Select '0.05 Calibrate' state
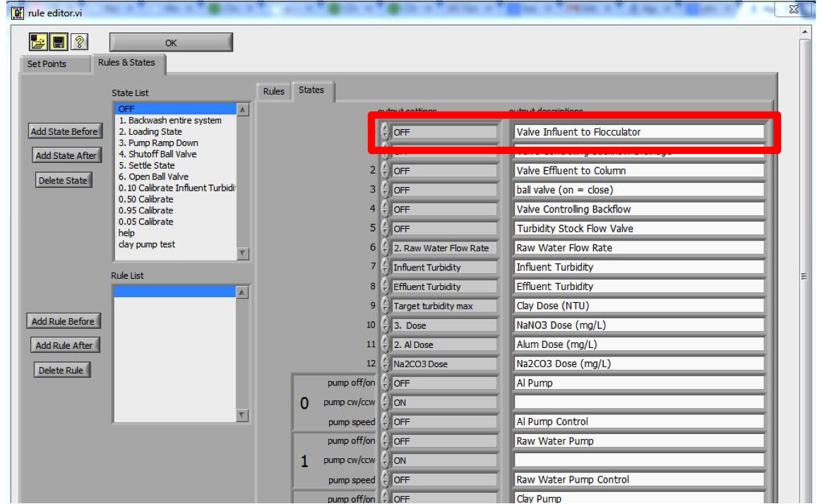The image size is (822, 504). pos(176,222)
